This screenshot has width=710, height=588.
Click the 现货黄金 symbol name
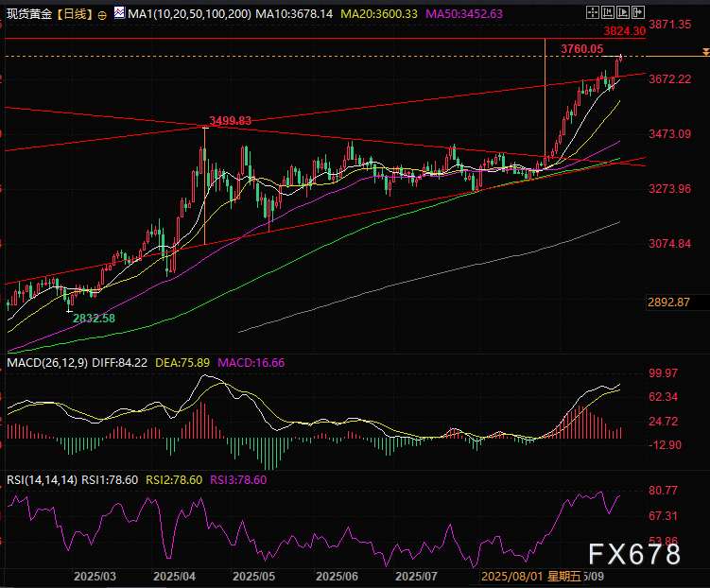point(28,15)
